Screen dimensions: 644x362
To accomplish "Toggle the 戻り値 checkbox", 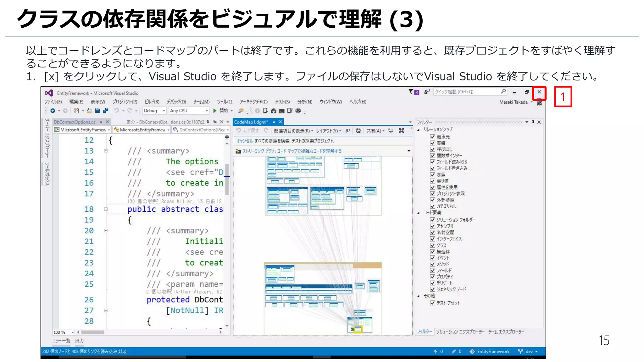I will point(432,181).
